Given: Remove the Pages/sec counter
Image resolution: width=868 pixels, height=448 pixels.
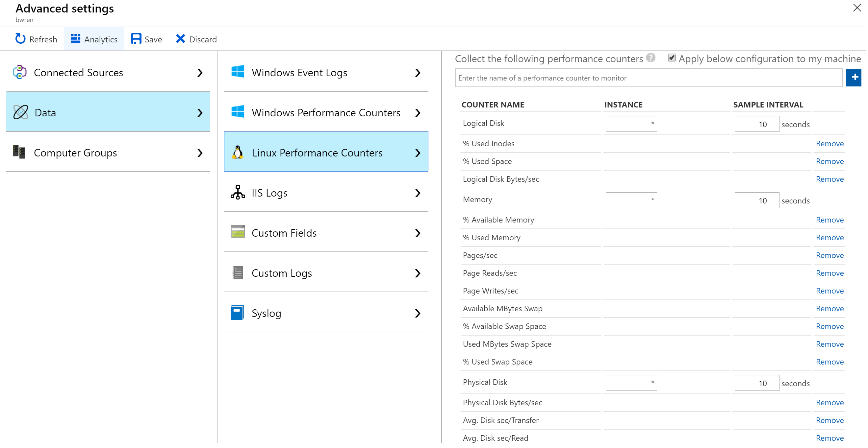Looking at the screenshot, I should 829,255.
